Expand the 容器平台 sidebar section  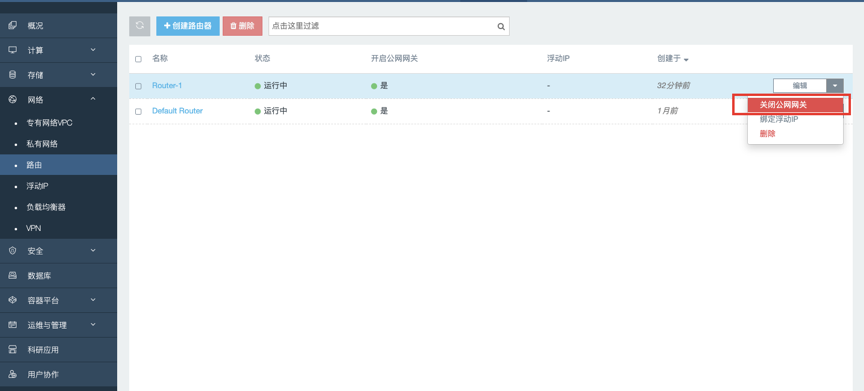pos(93,300)
